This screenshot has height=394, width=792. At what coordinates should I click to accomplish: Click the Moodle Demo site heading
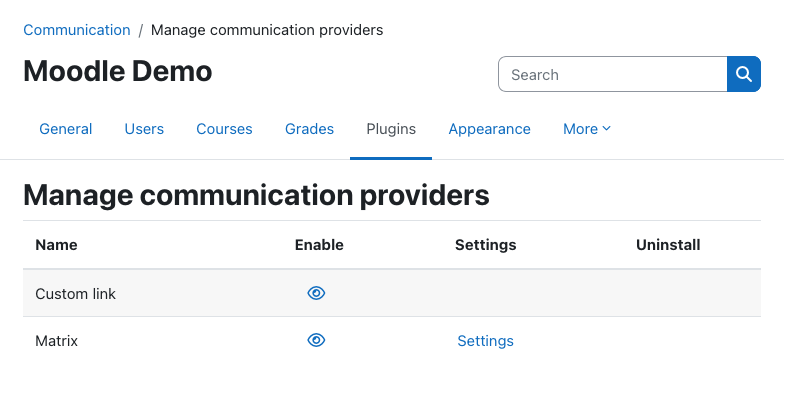[118, 71]
